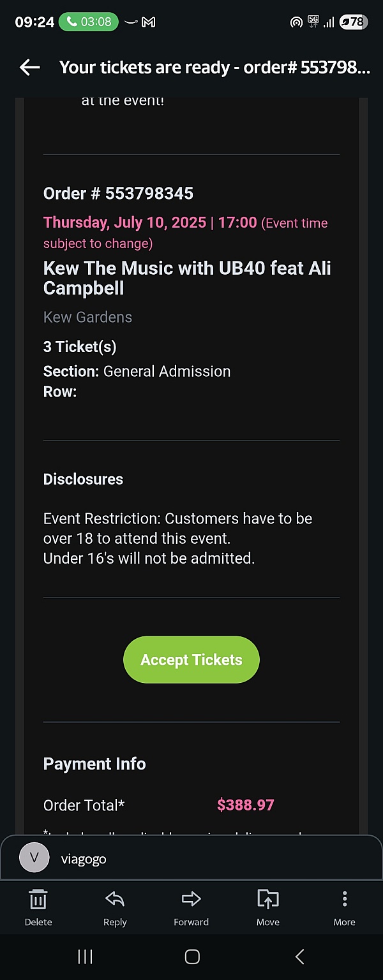
Task: Tap the hotspot icon in status bar
Action: click(x=296, y=22)
